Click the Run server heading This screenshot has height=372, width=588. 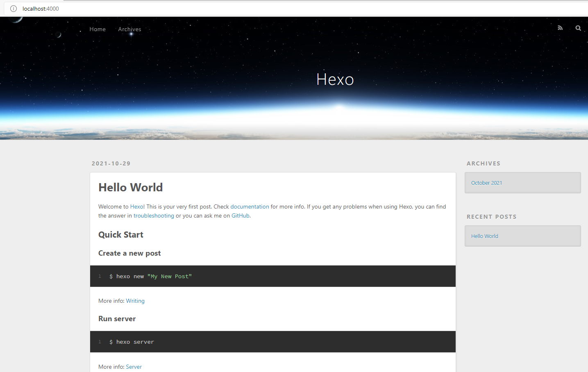(117, 319)
